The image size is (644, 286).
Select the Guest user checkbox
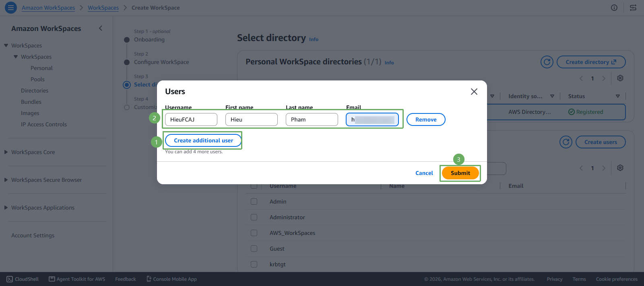click(254, 249)
